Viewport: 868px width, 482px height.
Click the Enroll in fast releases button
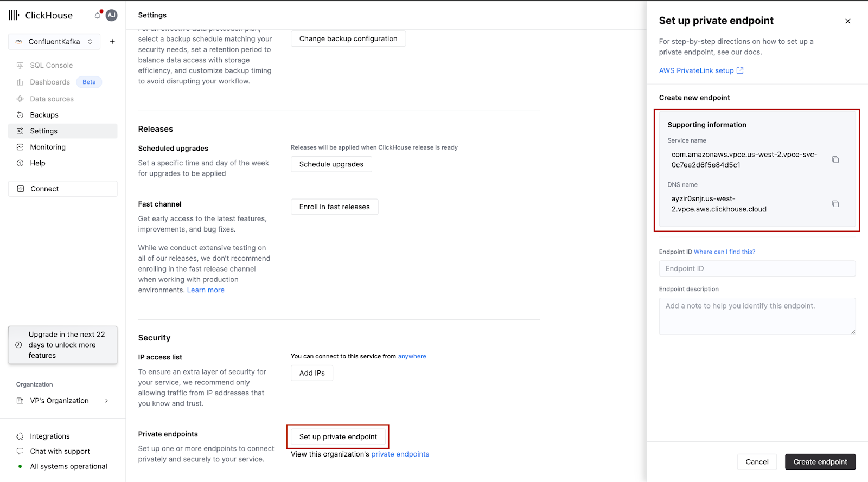tap(334, 207)
